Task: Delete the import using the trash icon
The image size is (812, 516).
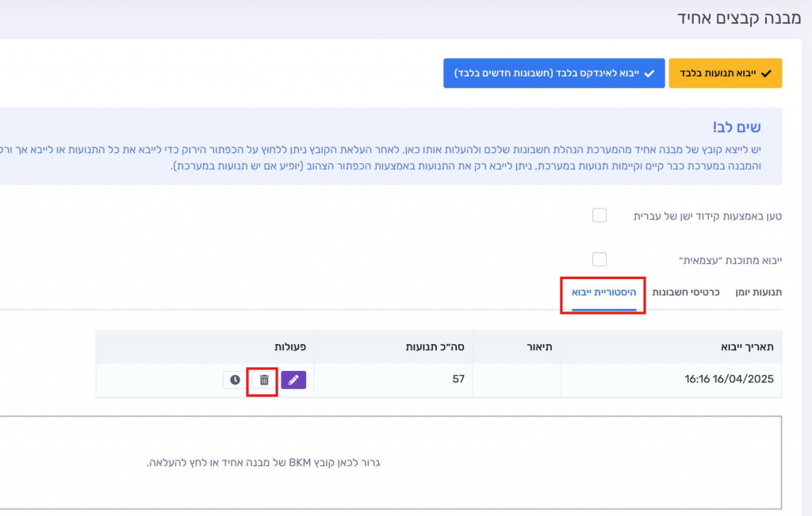Action: pyautogui.click(x=264, y=380)
